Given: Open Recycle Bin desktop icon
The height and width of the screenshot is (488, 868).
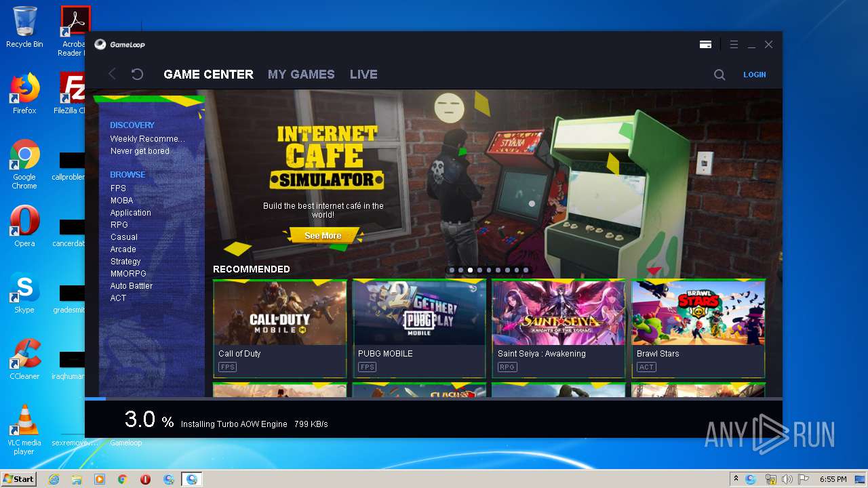Looking at the screenshot, I should 24,27.
